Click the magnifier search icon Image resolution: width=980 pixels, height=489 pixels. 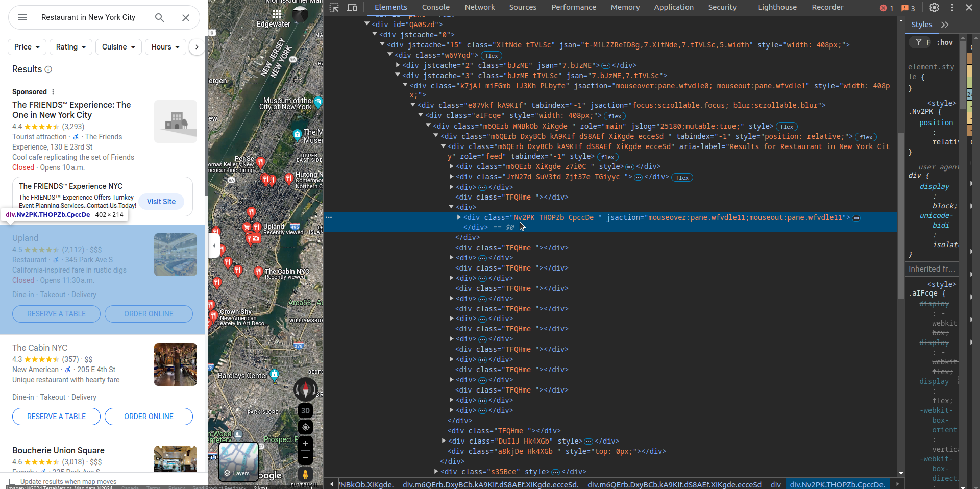coord(160,17)
